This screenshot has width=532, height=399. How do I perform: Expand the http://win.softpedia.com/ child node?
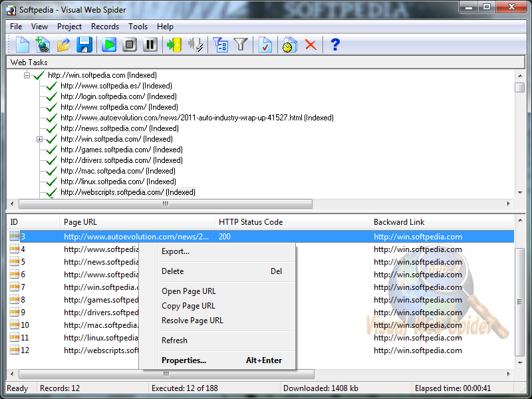click(40, 139)
